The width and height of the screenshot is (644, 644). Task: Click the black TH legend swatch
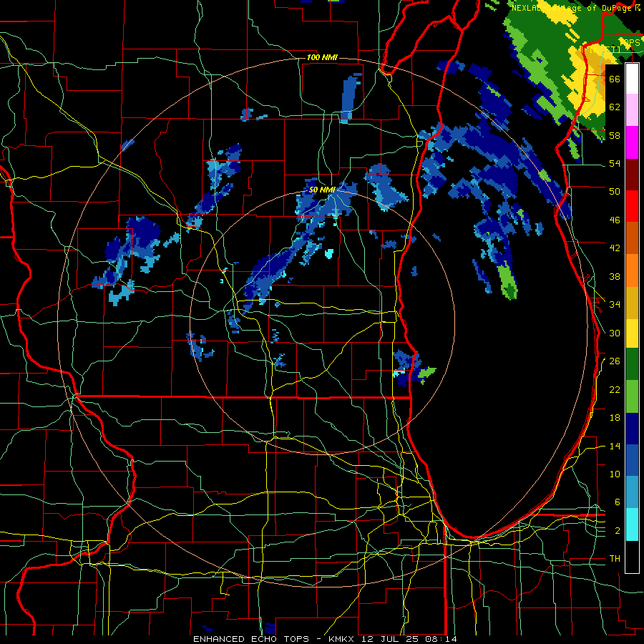click(632, 557)
